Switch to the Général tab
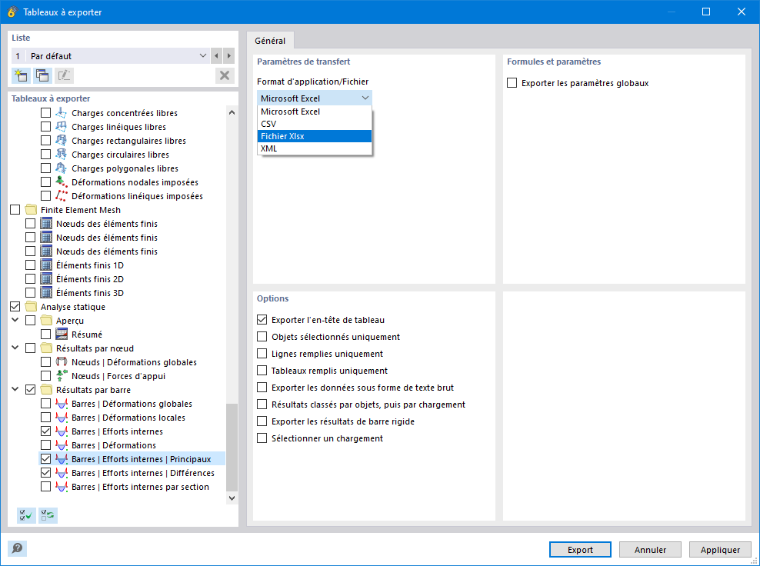Viewport: 760px width, 566px height. pyautogui.click(x=270, y=41)
